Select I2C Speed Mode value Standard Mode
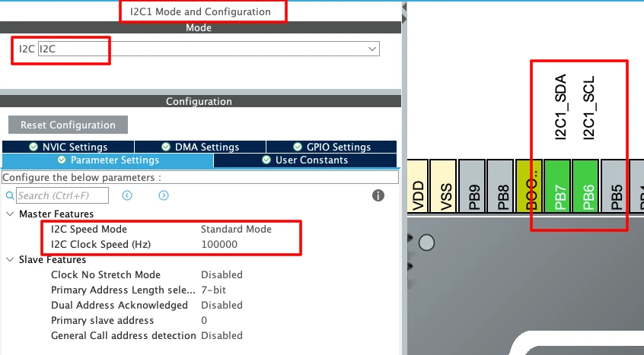 (x=236, y=229)
